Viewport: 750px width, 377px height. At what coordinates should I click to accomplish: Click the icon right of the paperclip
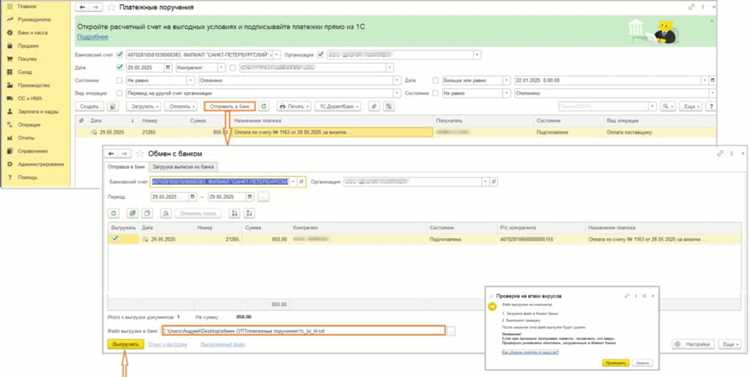[x=388, y=106]
